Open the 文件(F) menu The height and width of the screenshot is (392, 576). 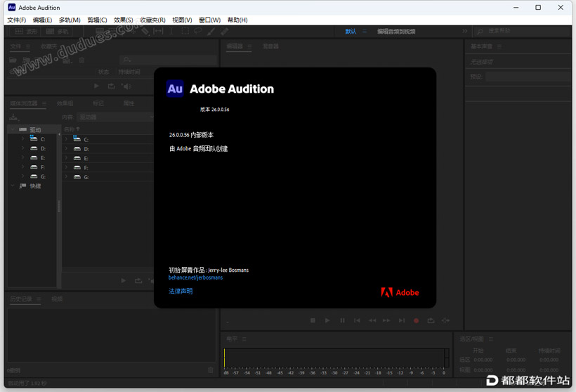(17, 20)
